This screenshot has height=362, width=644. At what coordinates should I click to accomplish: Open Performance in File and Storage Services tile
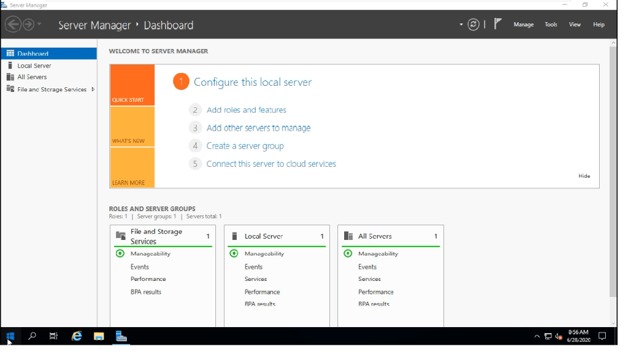pos(148,279)
